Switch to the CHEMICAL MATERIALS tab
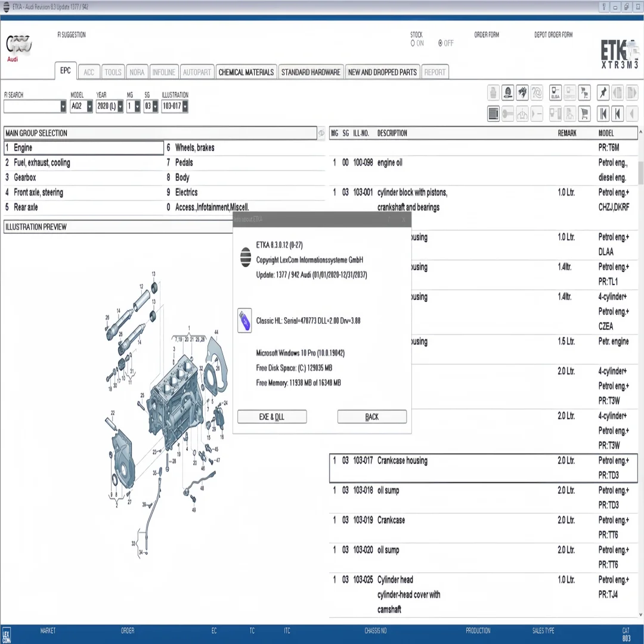This screenshot has width=644, height=644. tap(246, 72)
